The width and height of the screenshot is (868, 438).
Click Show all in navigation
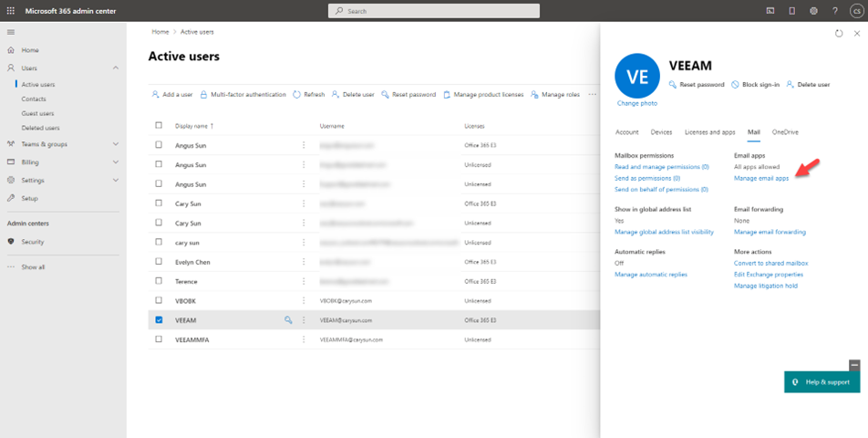(x=33, y=266)
